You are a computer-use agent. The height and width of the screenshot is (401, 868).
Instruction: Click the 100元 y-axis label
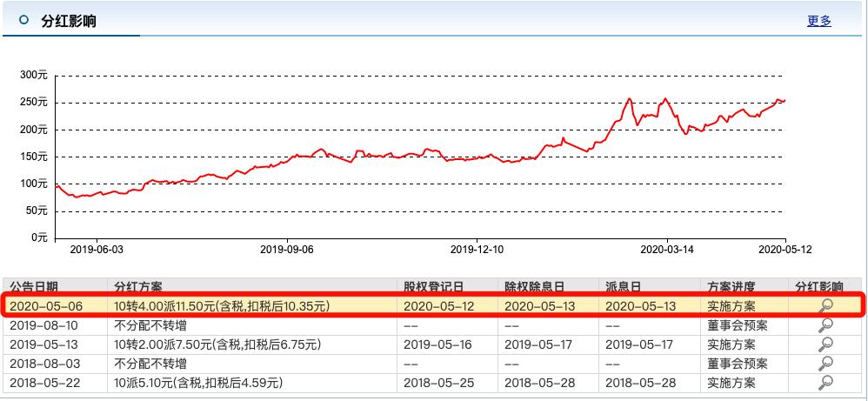[34, 184]
